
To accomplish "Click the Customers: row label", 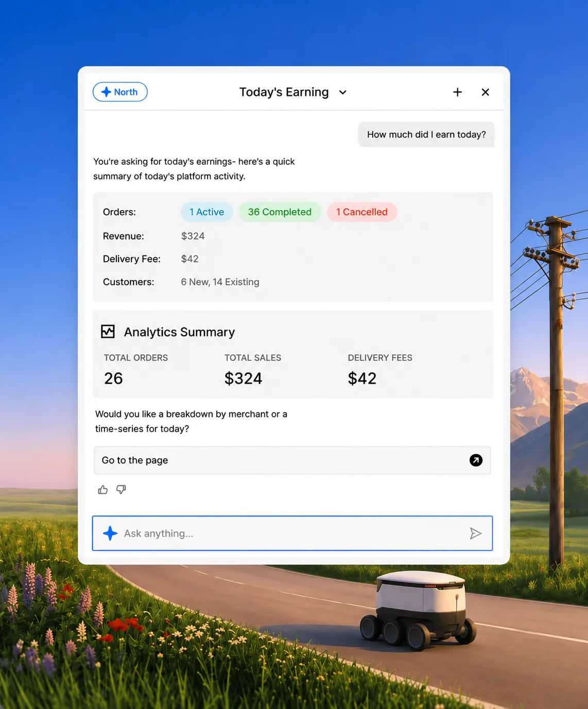I will [129, 282].
